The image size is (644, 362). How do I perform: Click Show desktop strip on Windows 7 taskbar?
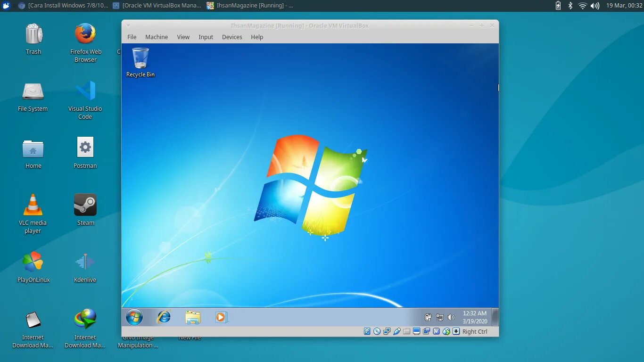click(x=495, y=317)
